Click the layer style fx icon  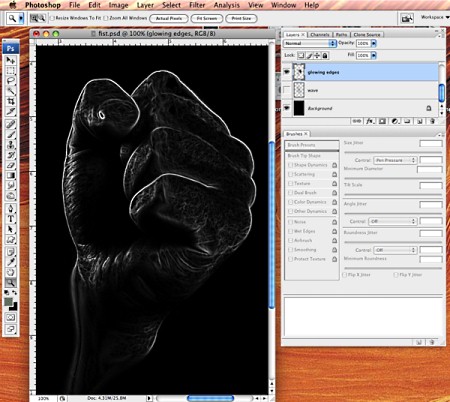(x=370, y=121)
